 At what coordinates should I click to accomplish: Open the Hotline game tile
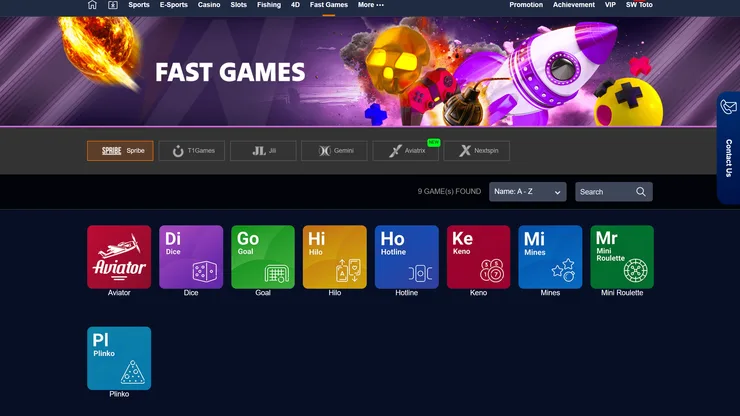[x=407, y=257]
